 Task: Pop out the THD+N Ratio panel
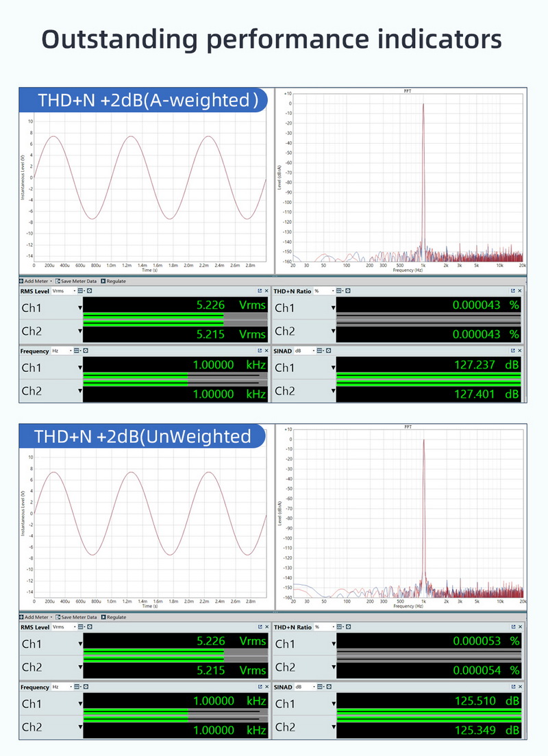click(512, 290)
